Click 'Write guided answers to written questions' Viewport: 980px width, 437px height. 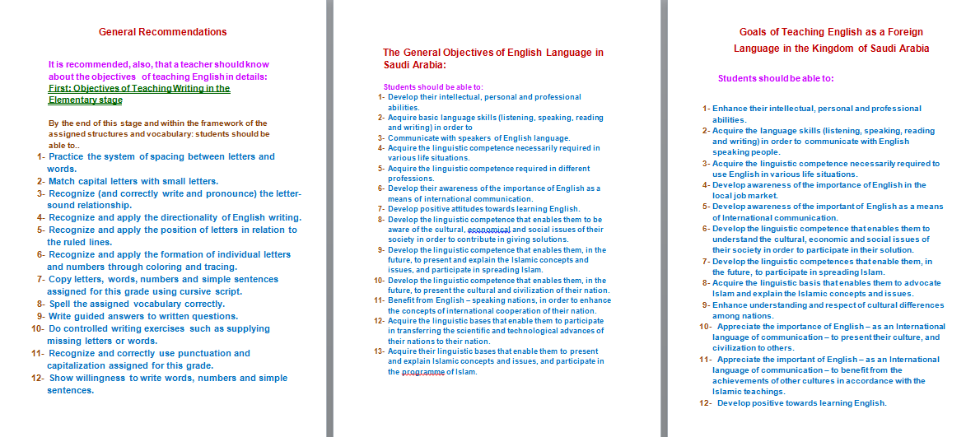143,316
